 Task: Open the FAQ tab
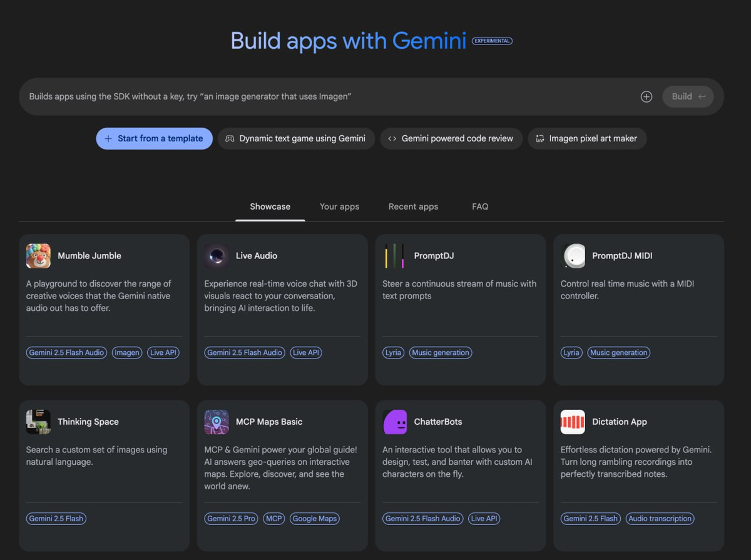[480, 206]
